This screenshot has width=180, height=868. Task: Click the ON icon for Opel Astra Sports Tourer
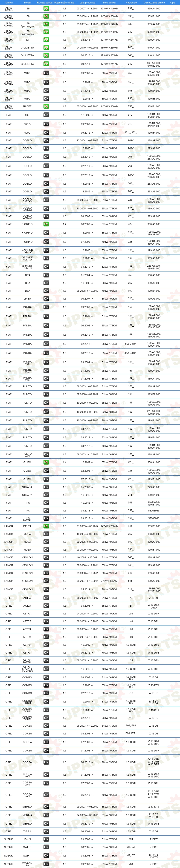[x=46, y=669]
